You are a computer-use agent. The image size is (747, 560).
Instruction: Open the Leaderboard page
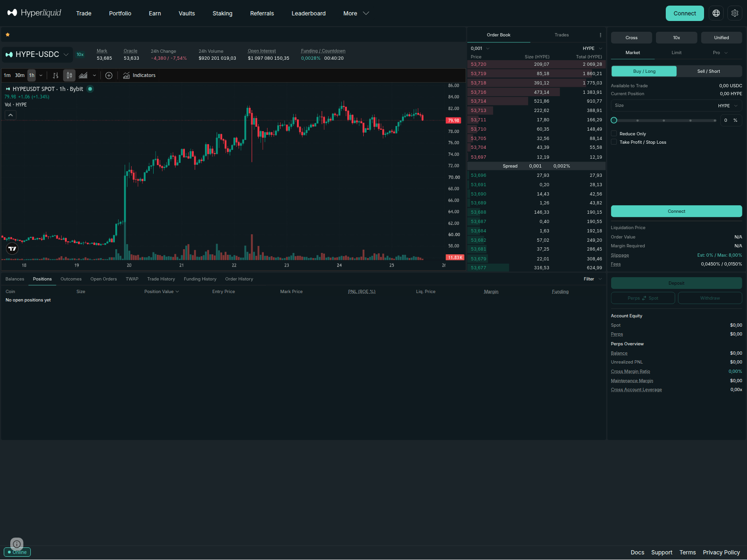(309, 13)
